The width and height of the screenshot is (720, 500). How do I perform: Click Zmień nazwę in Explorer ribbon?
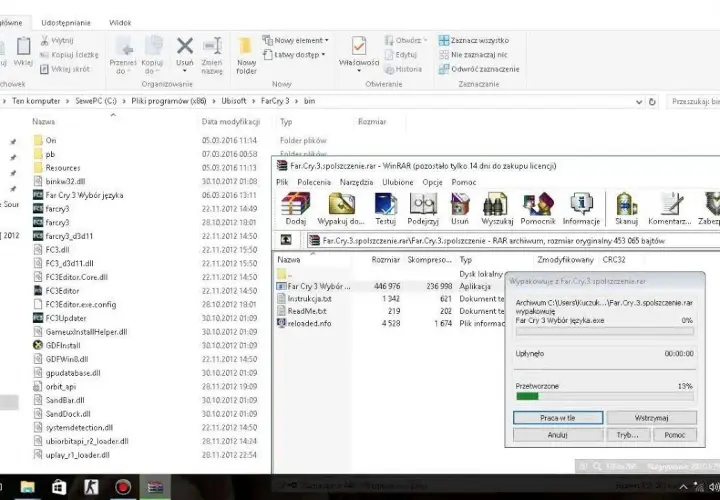212,55
